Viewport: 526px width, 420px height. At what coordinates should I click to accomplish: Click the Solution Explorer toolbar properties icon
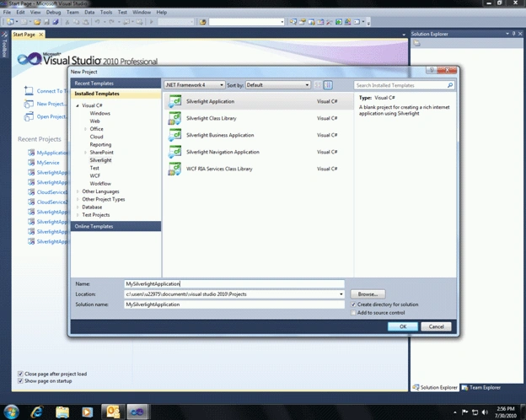[x=416, y=43]
